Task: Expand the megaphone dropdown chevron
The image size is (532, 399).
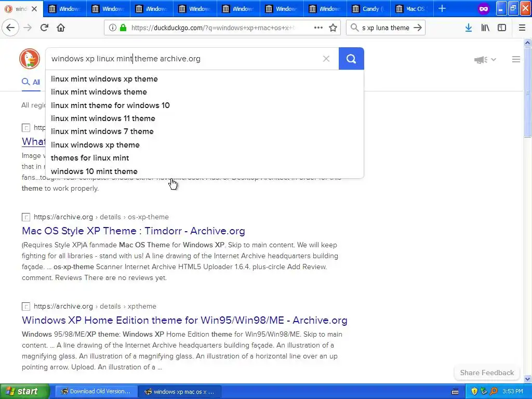Action: pos(494,59)
